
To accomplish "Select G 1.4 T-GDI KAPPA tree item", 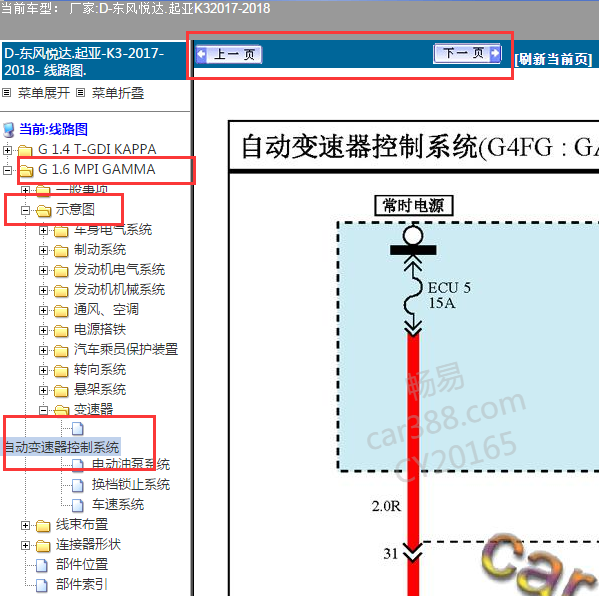I will 97,149.
